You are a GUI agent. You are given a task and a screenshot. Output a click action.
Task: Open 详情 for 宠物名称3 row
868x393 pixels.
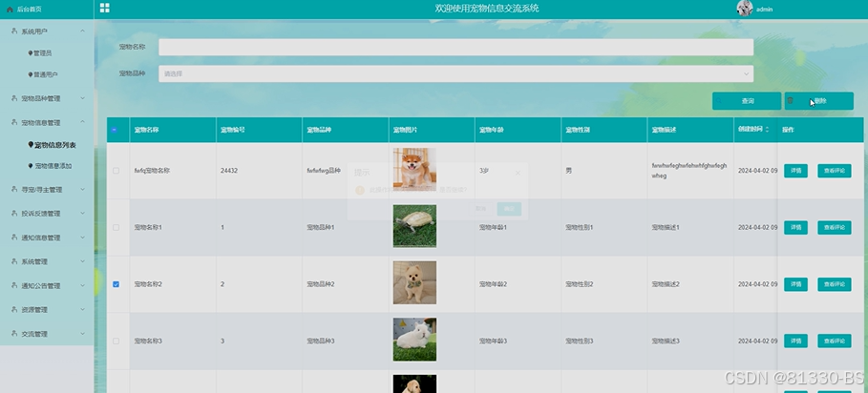point(795,341)
